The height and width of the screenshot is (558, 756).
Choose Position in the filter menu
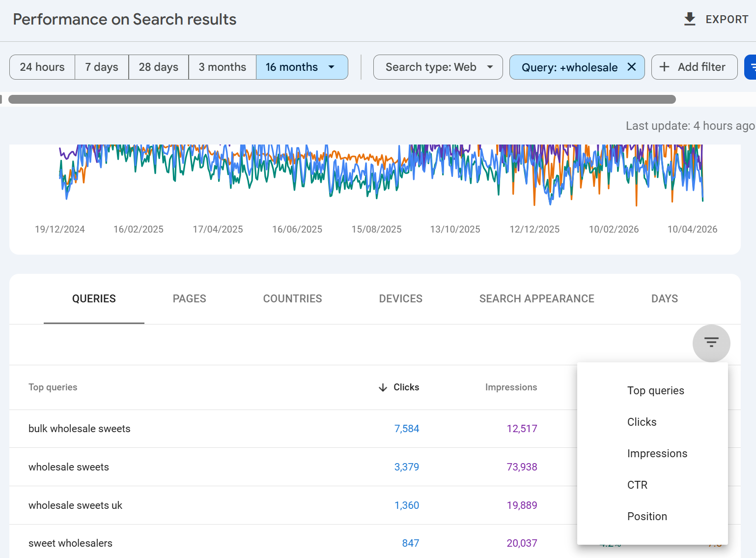(x=647, y=516)
